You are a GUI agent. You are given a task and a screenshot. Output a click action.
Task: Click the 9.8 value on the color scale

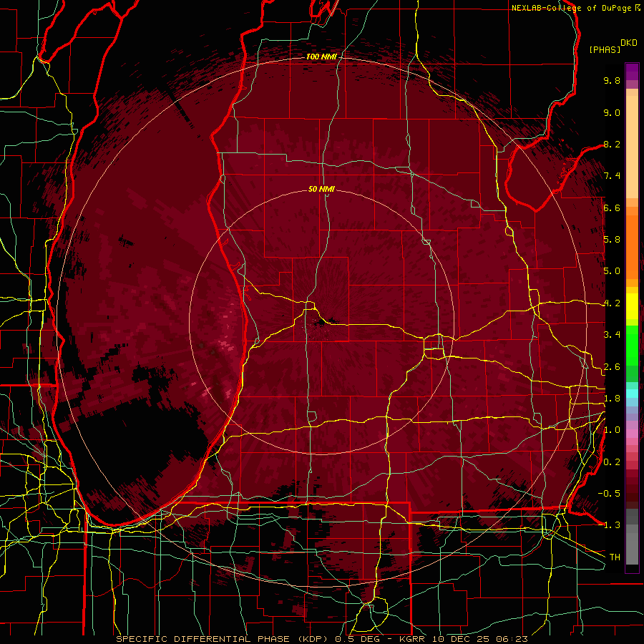[x=612, y=80]
